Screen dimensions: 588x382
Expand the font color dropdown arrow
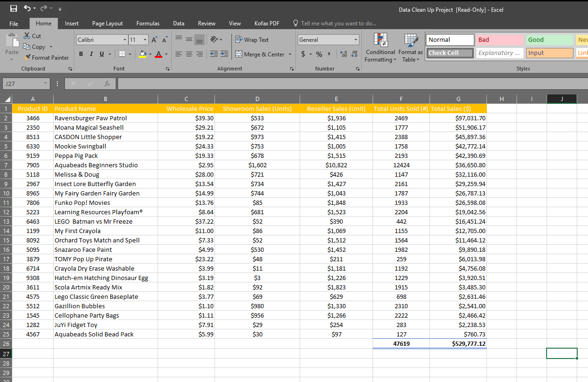click(x=166, y=55)
